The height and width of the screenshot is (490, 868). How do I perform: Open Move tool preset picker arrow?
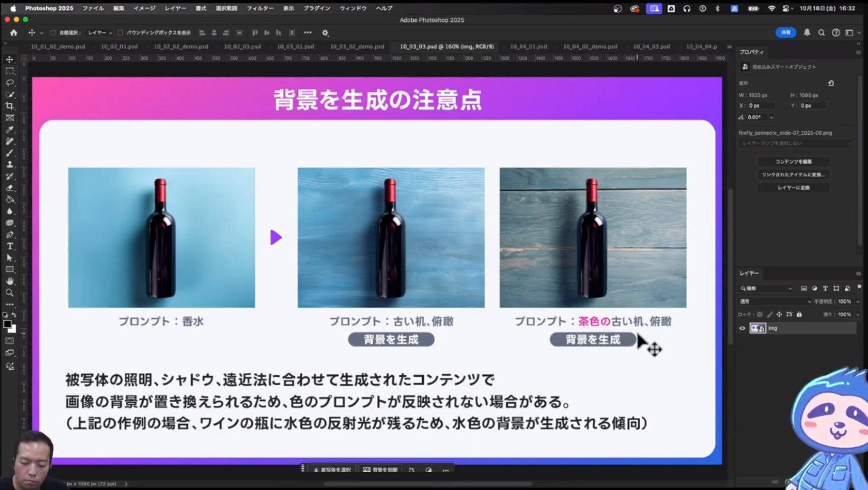(42, 33)
